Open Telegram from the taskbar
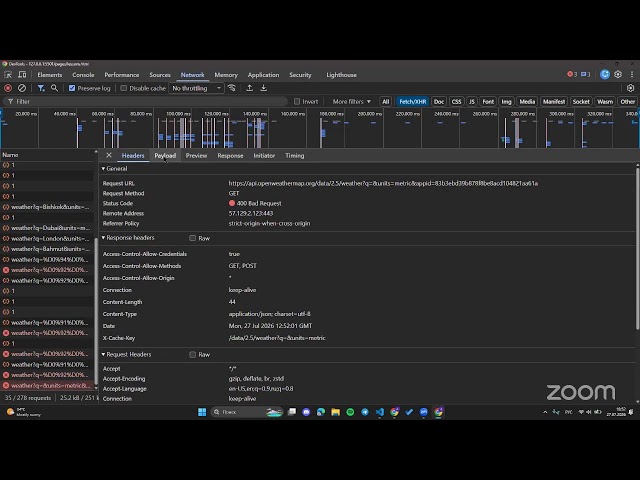This screenshot has width=640, height=480. click(x=365, y=412)
